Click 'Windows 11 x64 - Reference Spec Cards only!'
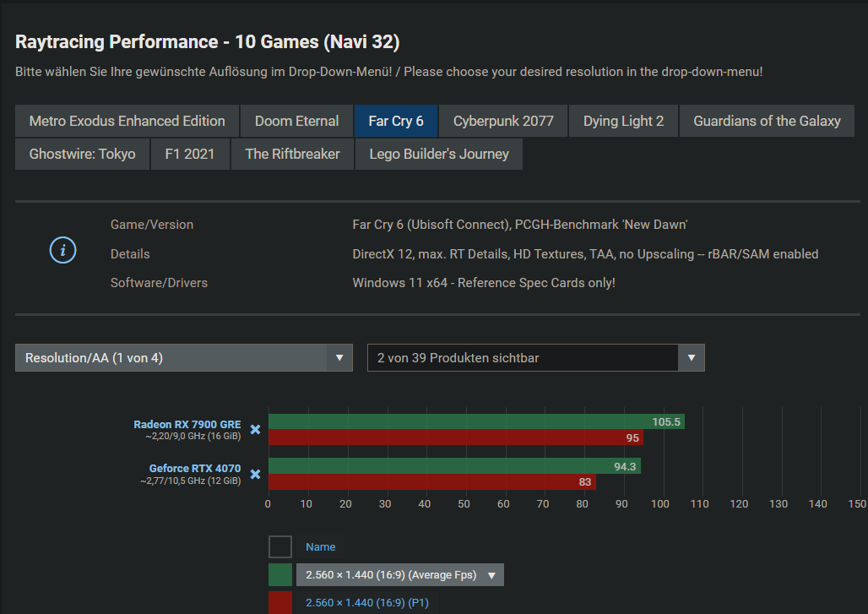The image size is (868, 614). click(484, 282)
